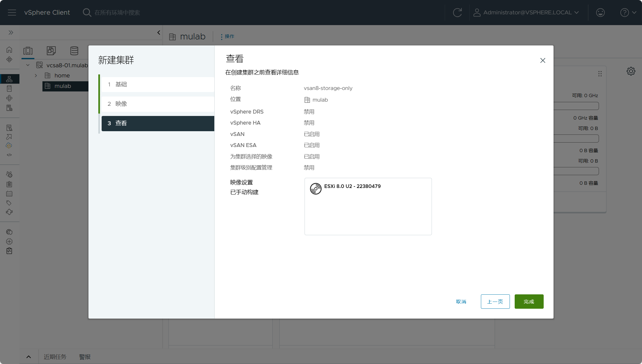Open the hamburger main menu

[x=12, y=13]
